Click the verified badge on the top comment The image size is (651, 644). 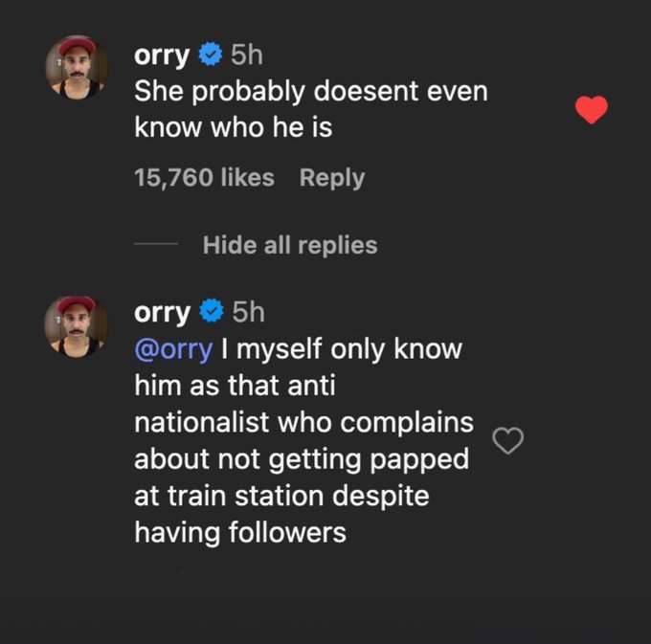(x=210, y=56)
